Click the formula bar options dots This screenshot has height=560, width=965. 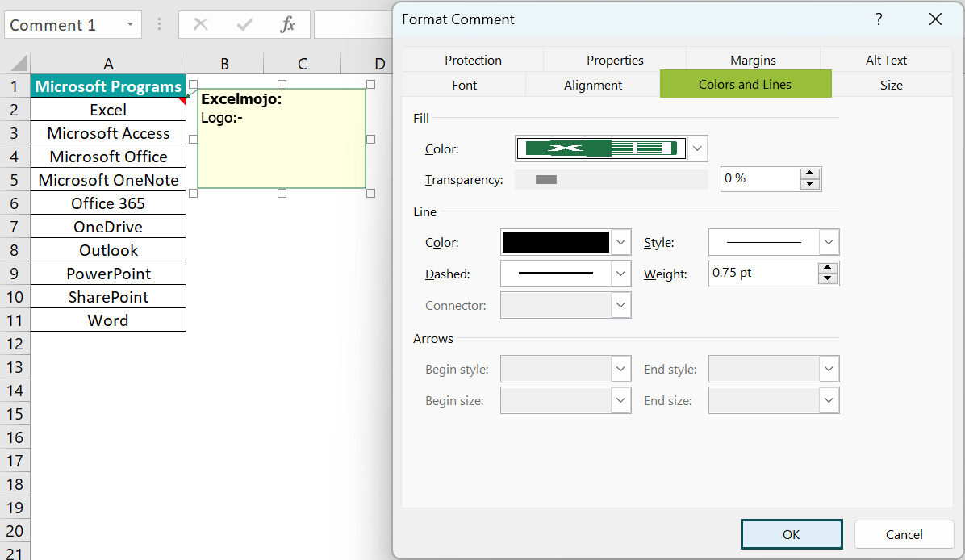(x=160, y=25)
